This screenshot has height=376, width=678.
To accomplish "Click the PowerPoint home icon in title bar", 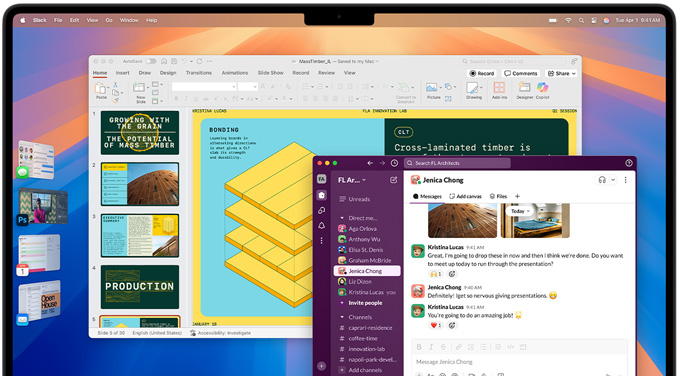I will tap(164, 61).
